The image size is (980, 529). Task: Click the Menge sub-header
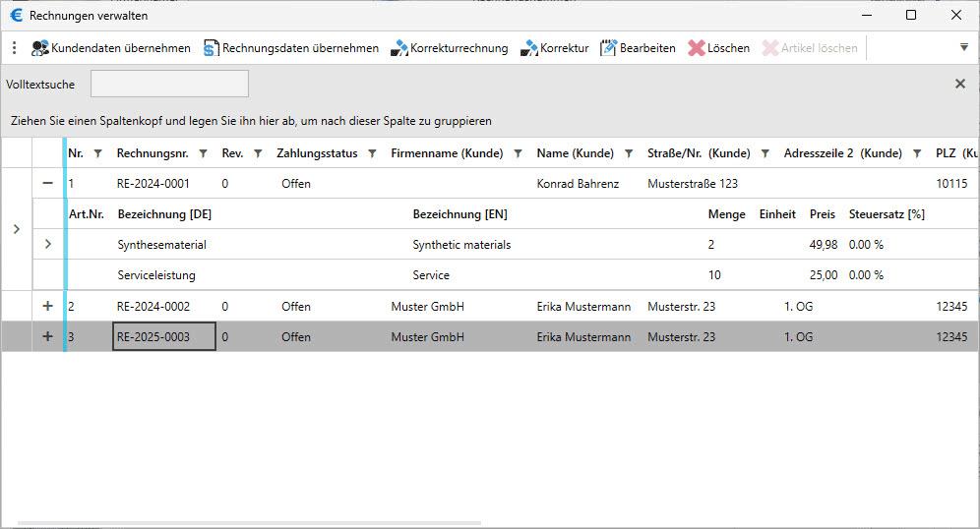coord(727,214)
